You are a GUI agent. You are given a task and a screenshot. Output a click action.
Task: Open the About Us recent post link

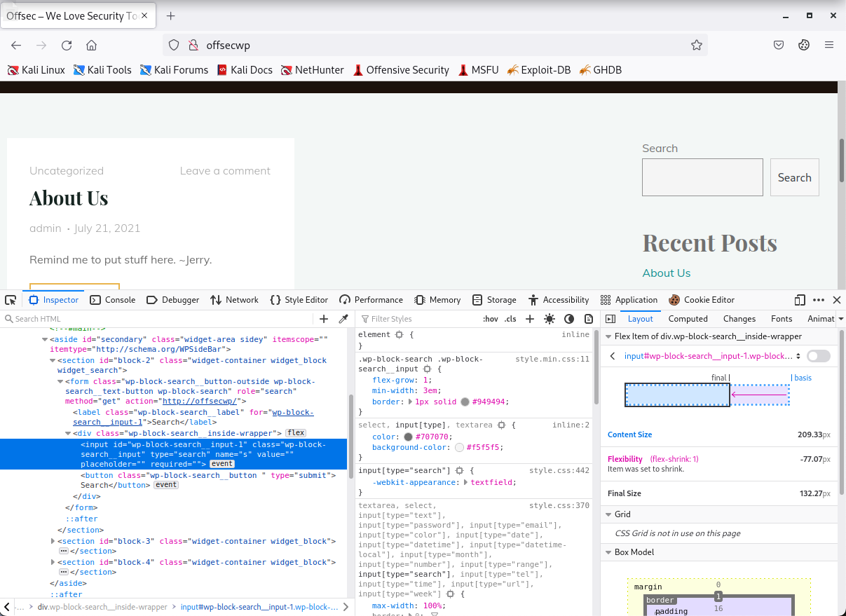[666, 273]
